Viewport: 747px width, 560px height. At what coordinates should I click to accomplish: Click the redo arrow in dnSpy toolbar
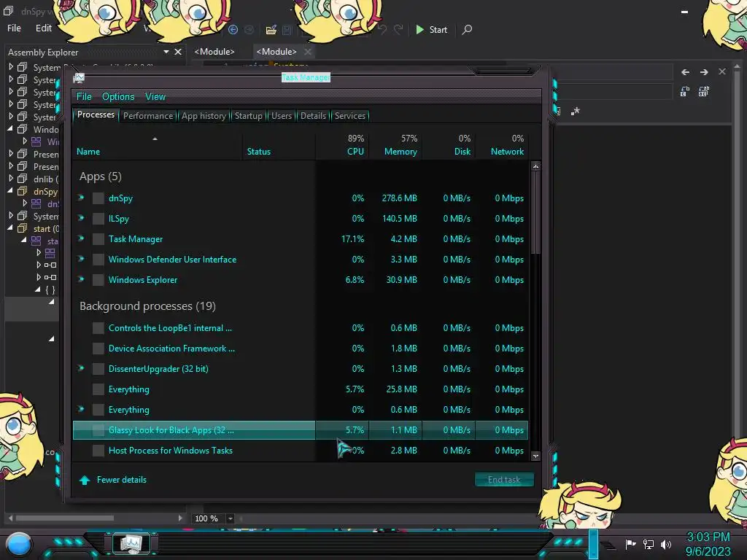pos(398,29)
